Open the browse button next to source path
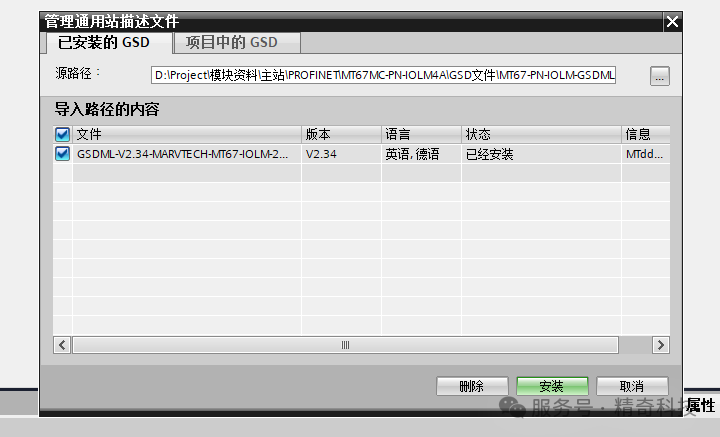Image resolution: width=720 pixels, height=437 pixels. [659, 76]
